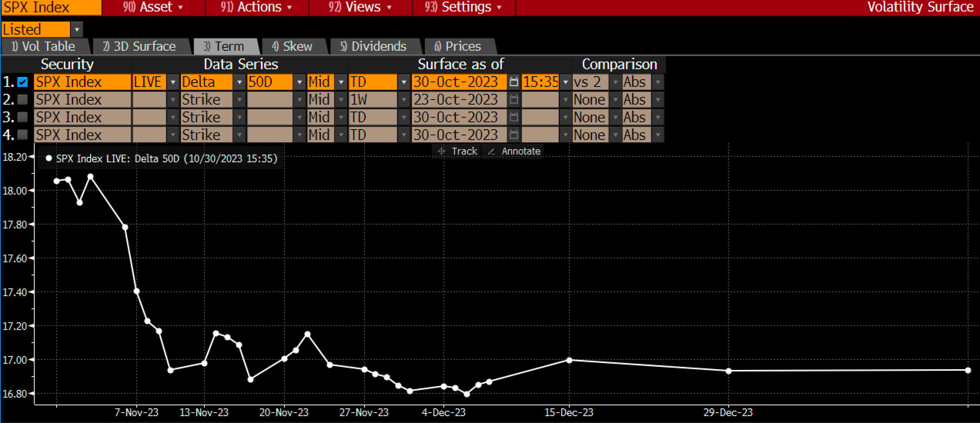Open the 15:35 time dropdown arrow
Image resolution: width=980 pixels, height=423 pixels.
[x=565, y=82]
